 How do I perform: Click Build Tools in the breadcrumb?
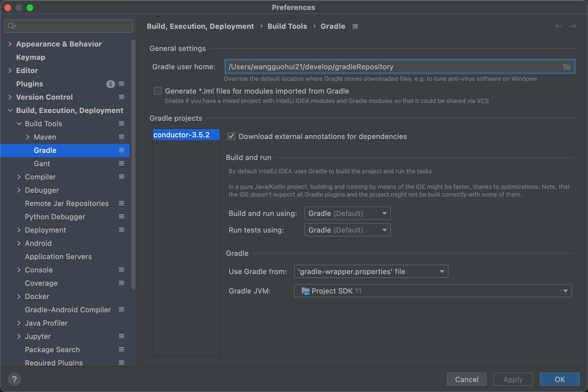(x=287, y=26)
